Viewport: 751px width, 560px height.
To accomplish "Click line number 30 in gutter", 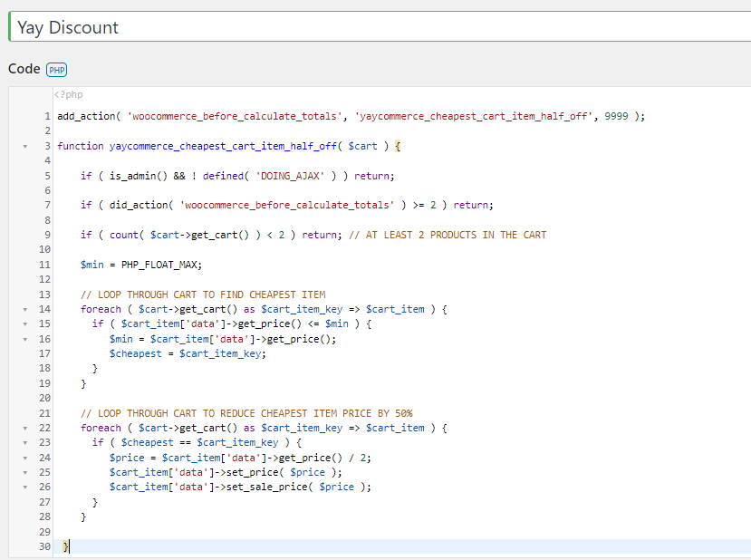I will tap(44, 546).
